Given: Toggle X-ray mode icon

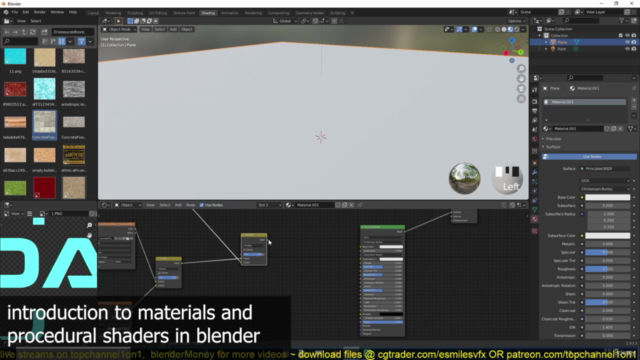Looking at the screenshot, I should pyautogui.click(x=489, y=29).
